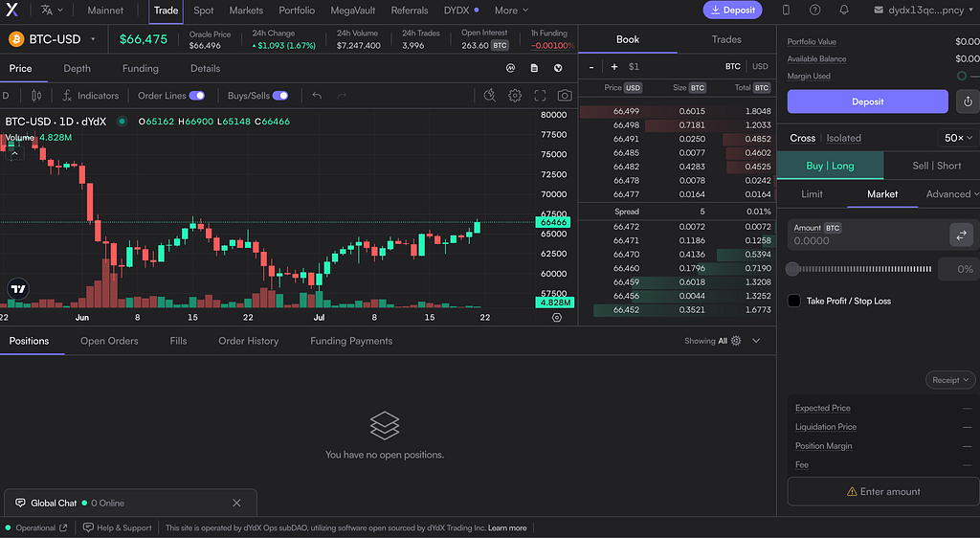Open the language translate selector
Screen dimensions: 980x538
pos(52,10)
